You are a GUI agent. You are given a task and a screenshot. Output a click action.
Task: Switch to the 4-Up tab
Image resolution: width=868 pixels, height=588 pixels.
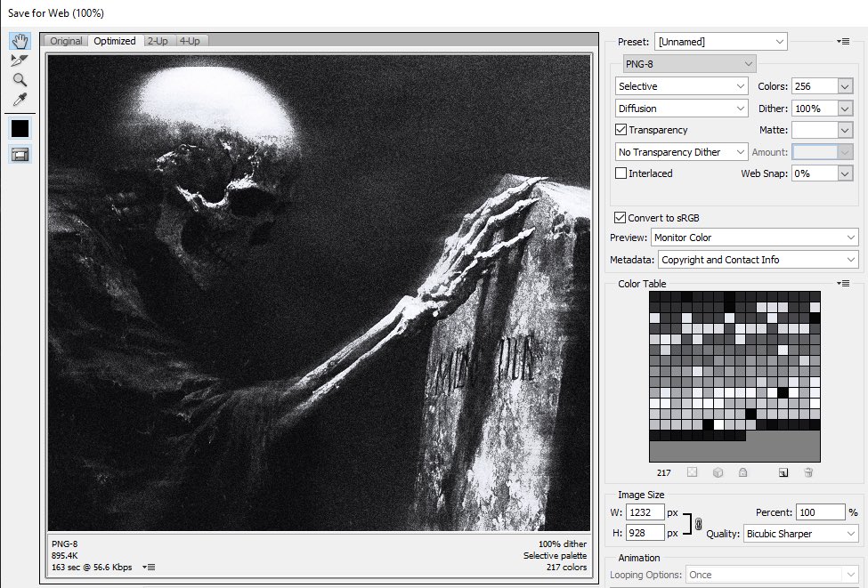coord(190,41)
